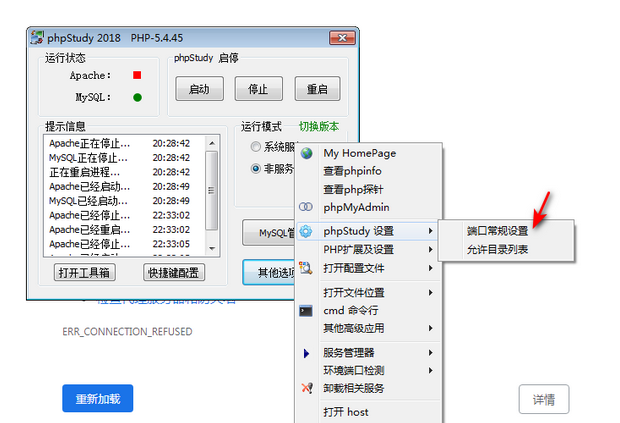Open My HomePage menu entry

click(368, 153)
